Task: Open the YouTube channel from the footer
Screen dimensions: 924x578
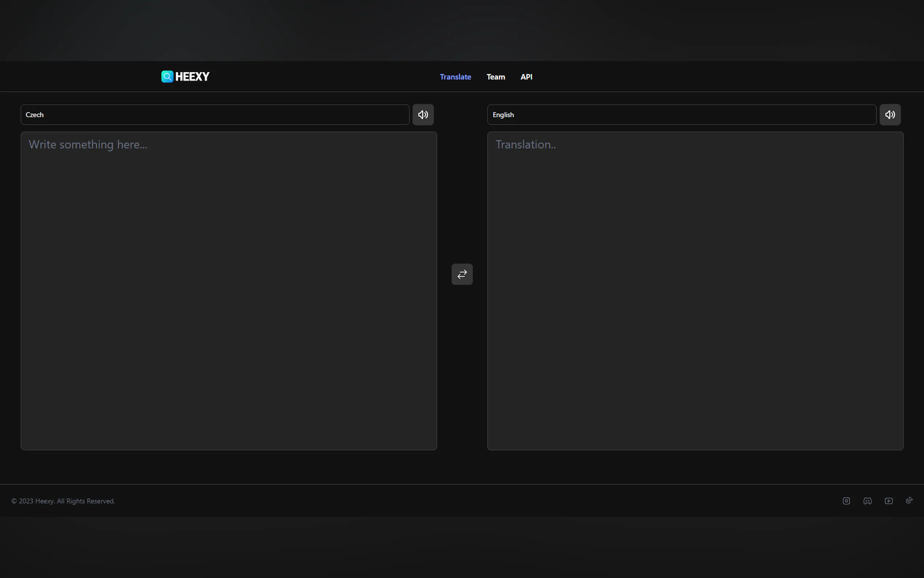Action: [889, 501]
